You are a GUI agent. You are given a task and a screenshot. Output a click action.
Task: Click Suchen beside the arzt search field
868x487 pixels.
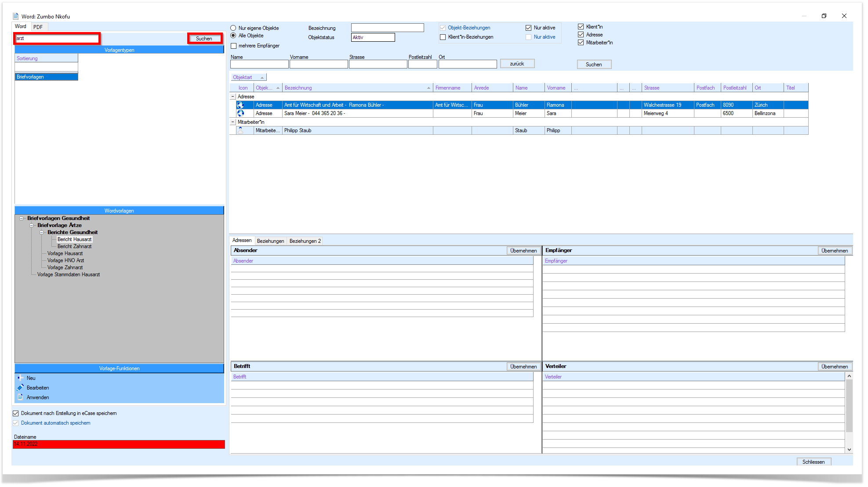pyautogui.click(x=204, y=39)
